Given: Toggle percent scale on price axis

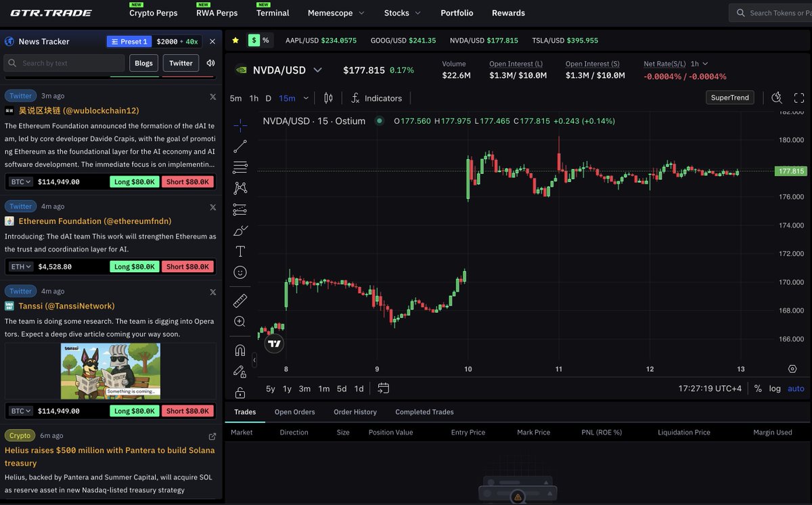Looking at the screenshot, I should [x=758, y=389].
